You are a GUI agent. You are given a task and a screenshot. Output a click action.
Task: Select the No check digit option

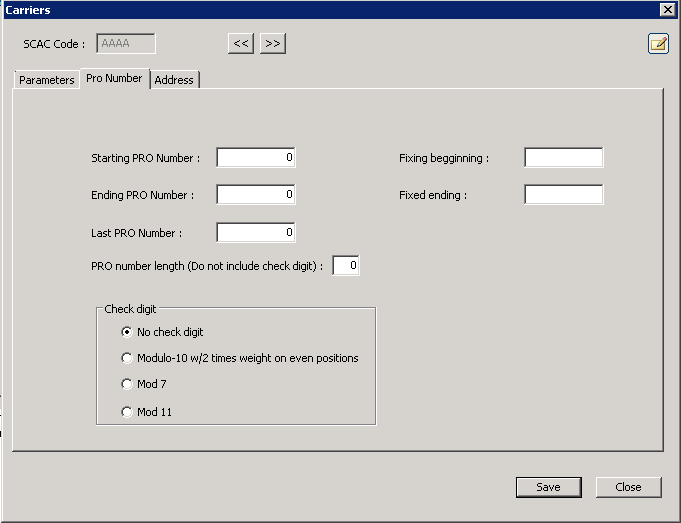tap(126, 332)
